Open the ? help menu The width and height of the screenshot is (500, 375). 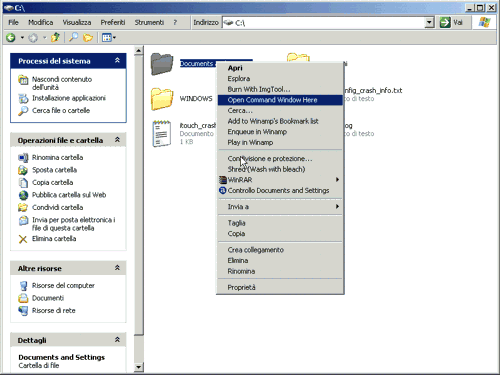click(175, 22)
